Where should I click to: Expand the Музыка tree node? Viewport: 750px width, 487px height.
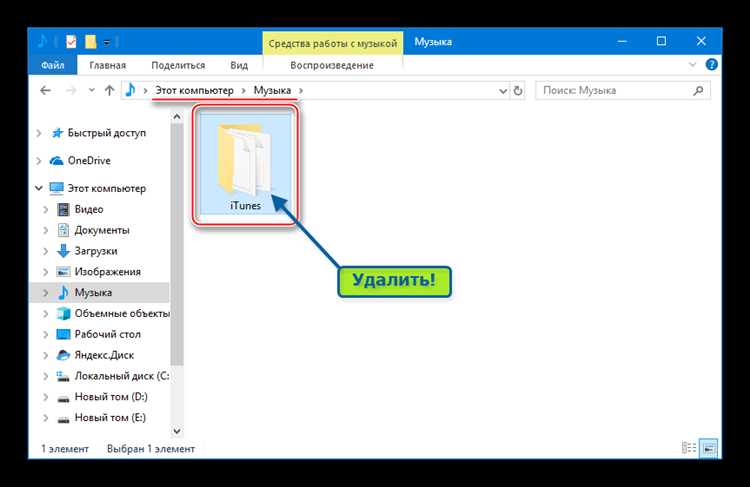45,293
